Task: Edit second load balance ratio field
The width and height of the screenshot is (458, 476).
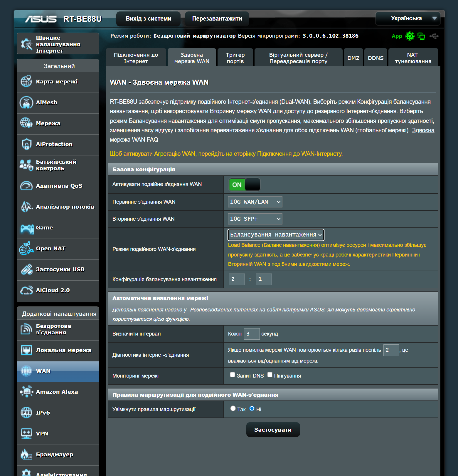Action: 264,279
